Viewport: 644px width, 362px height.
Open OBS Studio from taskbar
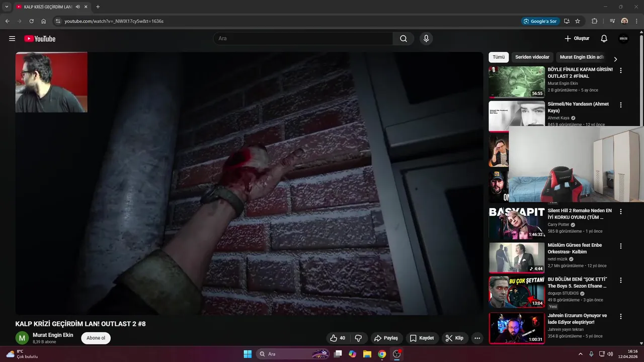(x=396, y=354)
